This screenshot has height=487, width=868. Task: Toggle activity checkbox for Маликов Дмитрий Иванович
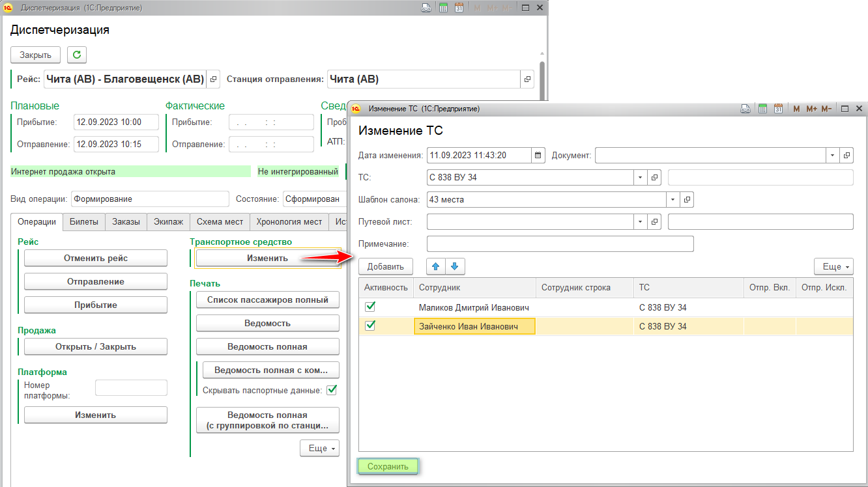coord(370,307)
